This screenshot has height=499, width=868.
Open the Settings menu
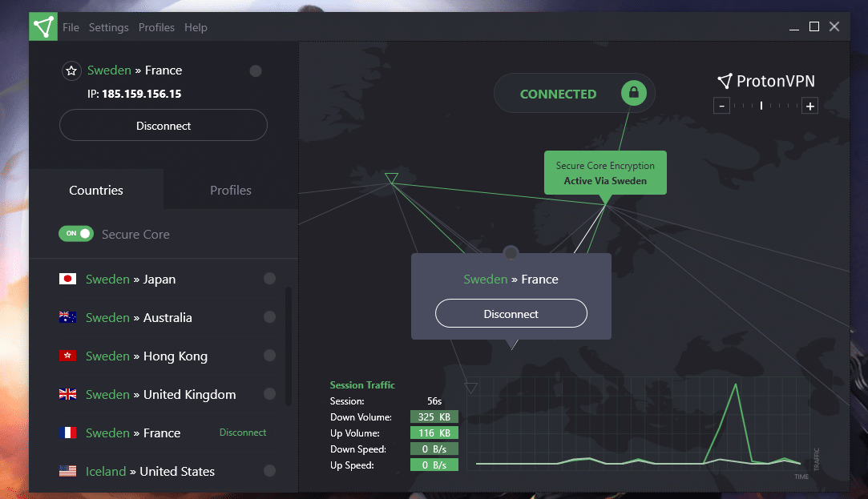coord(108,27)
